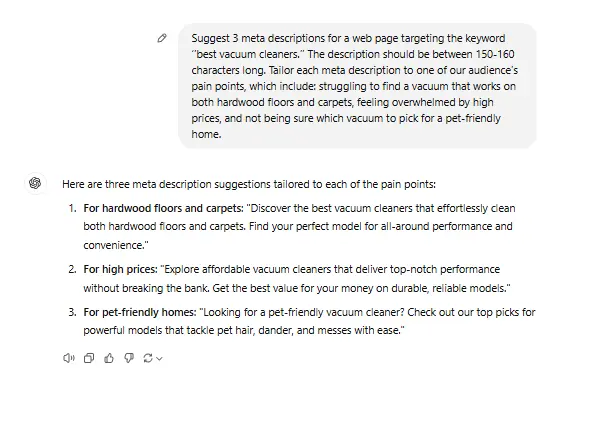The height and width of the screenshot is (444, 603).
Task: Play response with Read Aloud speaker icon
Action: tap(69, 358)
